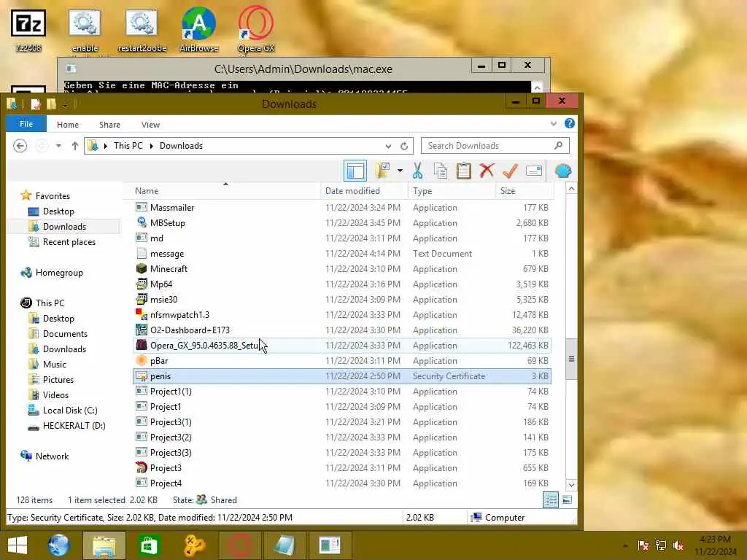Select the MBSetup file icon
Screen dimensions: 747x560
142,222
